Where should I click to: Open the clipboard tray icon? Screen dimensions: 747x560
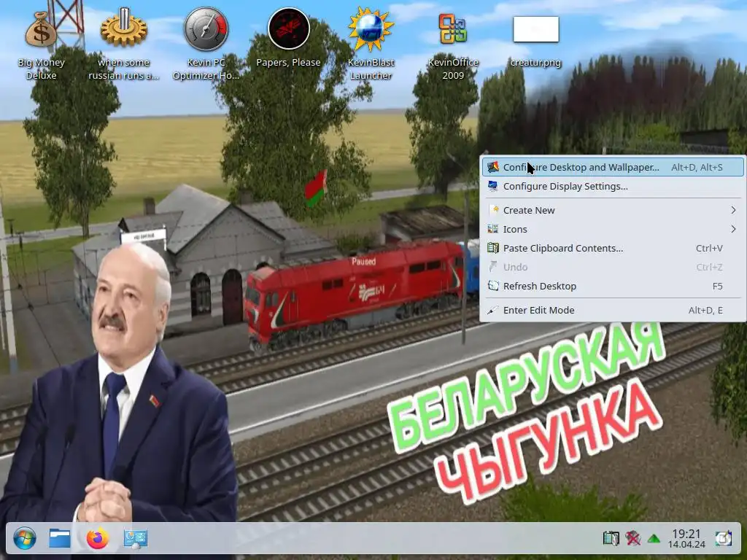[611, 539]
